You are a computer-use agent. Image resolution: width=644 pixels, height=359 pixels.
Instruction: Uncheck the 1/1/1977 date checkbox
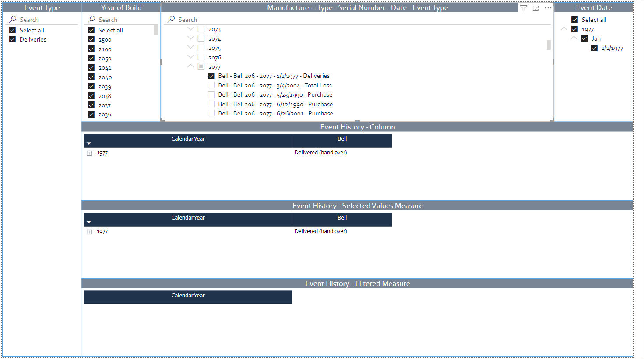[594, 48]
